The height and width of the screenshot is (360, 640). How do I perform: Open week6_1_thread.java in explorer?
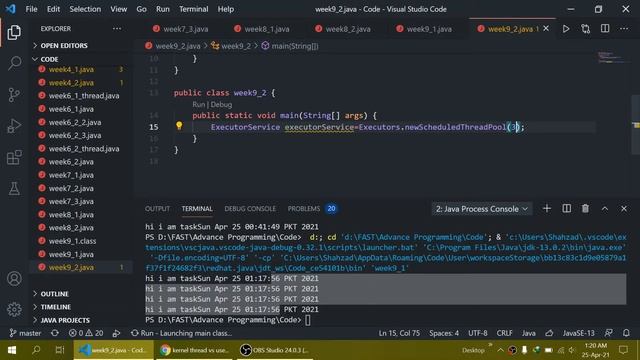84,96
